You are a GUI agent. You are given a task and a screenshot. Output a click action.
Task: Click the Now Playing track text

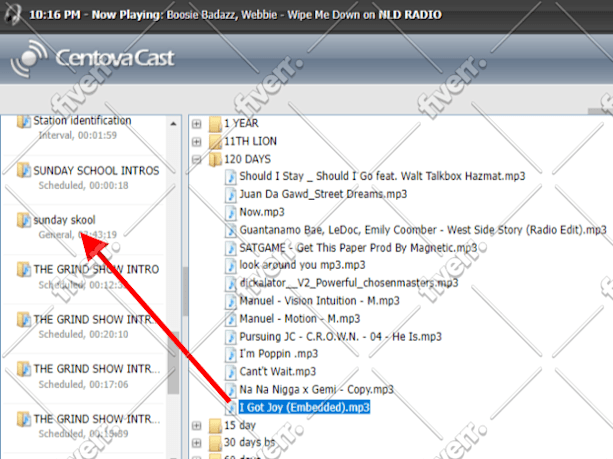235,14
